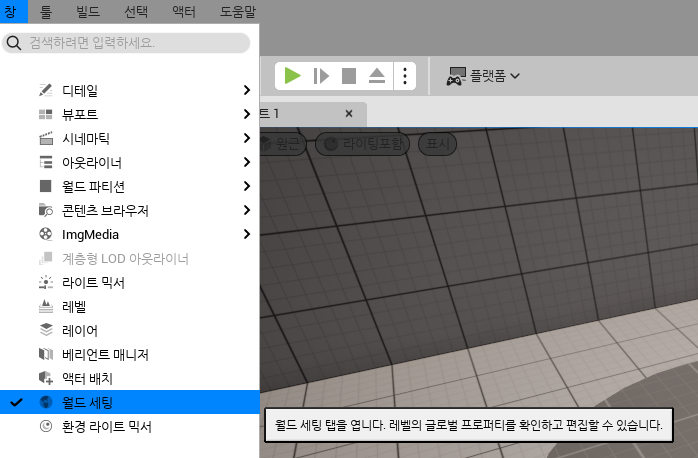Click the 뷰포트 layout icon
Screen dimensions: 698x458
coord(45,114)
